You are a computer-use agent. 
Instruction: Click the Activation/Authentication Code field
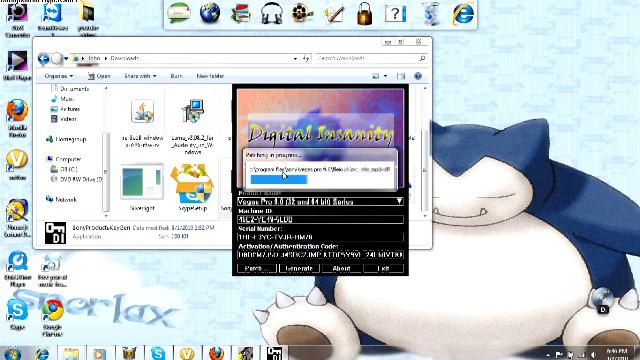tap(320, 255)
